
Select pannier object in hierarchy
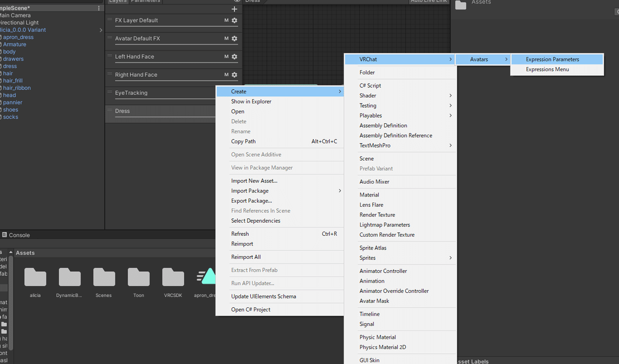tap(12, 102)
